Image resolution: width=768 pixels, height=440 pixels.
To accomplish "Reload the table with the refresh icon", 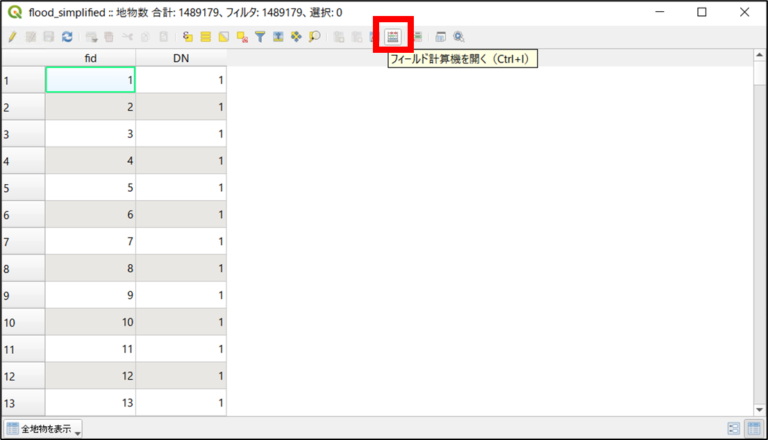I will 67,37.
